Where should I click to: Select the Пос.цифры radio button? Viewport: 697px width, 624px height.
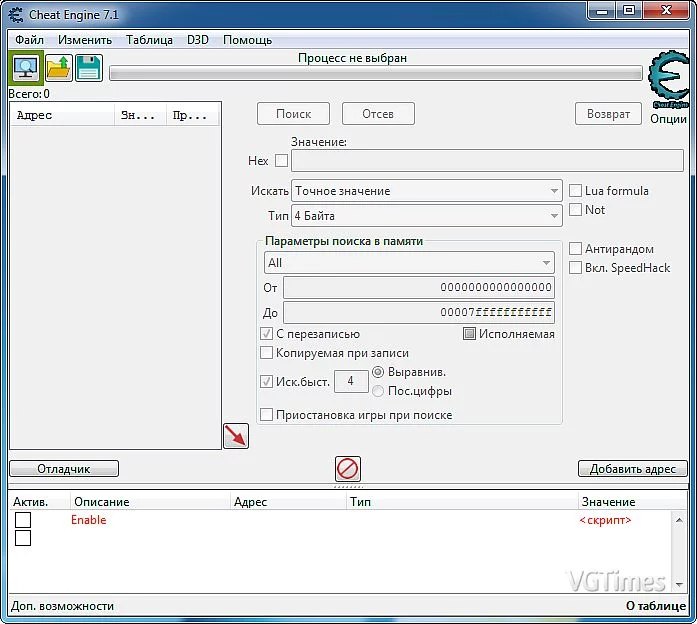click(x=378, y=391)
